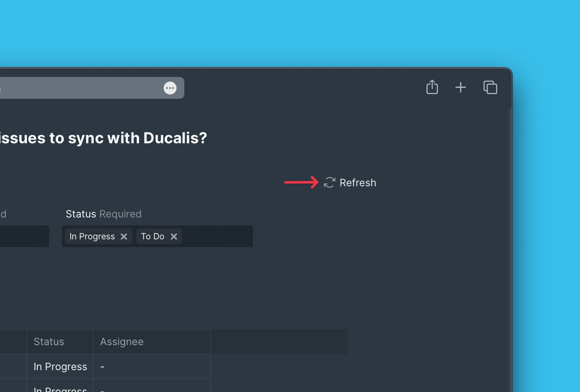Show the tab overview icon

pos(490,87)
